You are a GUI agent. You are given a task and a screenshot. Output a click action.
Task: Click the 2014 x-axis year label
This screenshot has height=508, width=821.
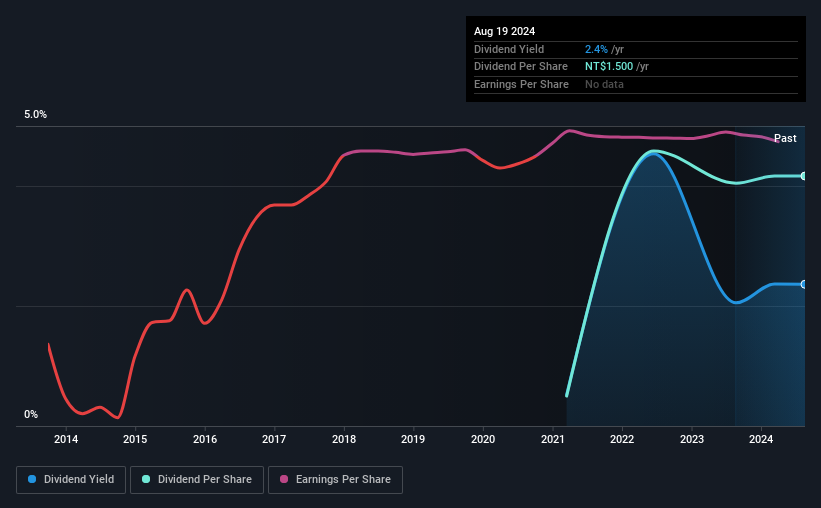click(x=66, y=439)
